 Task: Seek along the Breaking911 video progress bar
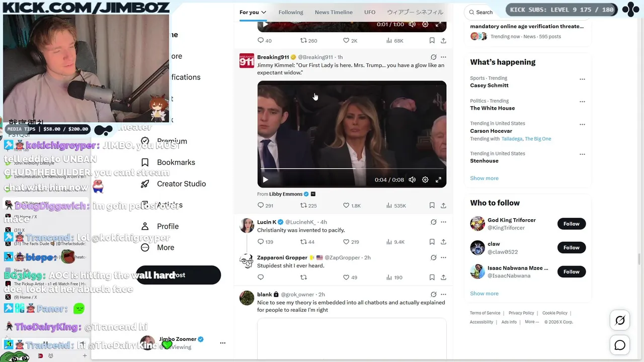point(352,168)
